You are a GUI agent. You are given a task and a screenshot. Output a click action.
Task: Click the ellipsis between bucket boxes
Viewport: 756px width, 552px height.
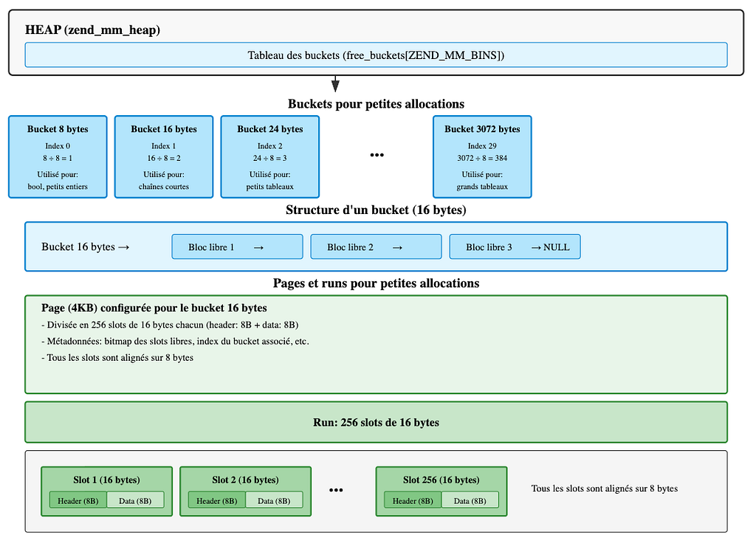point(377,155)
